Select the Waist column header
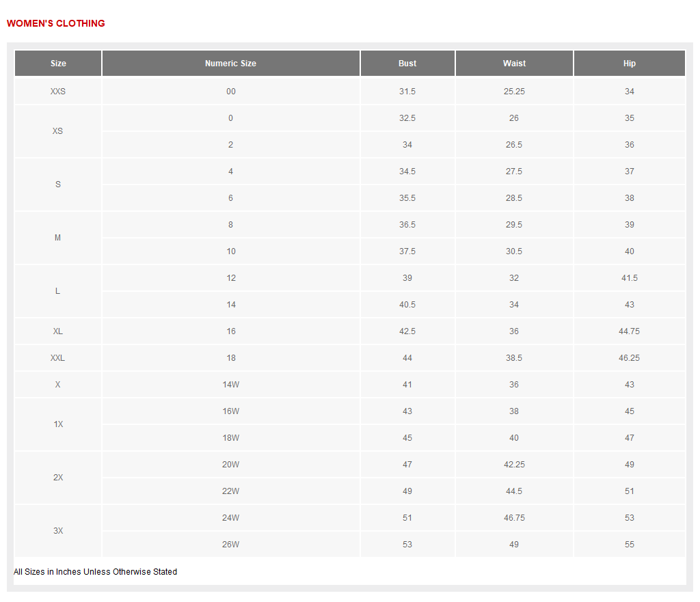Viewport: 700px width, 602px height. 514,64
